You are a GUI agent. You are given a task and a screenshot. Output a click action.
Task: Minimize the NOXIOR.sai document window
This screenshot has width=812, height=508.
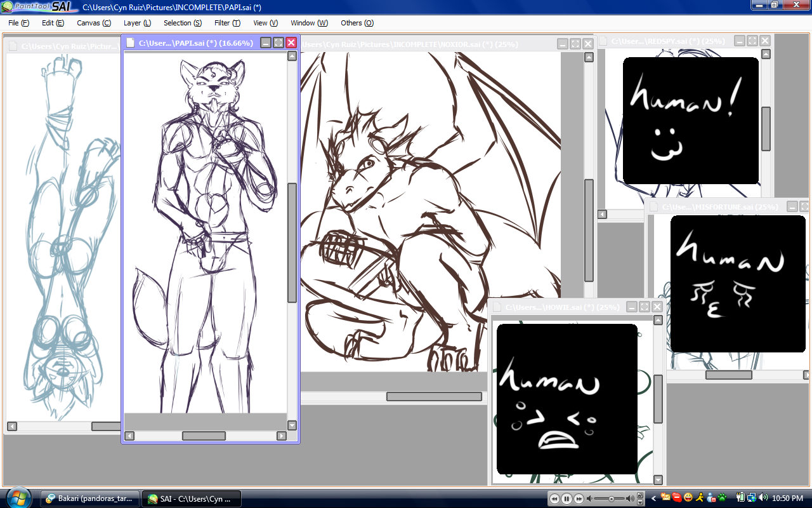(563, 44)
